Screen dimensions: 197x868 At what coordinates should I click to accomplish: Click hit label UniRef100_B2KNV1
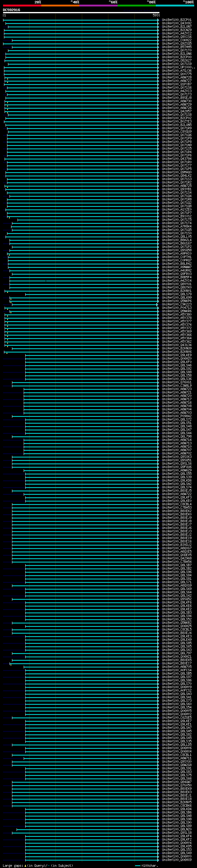pos(176,291)
